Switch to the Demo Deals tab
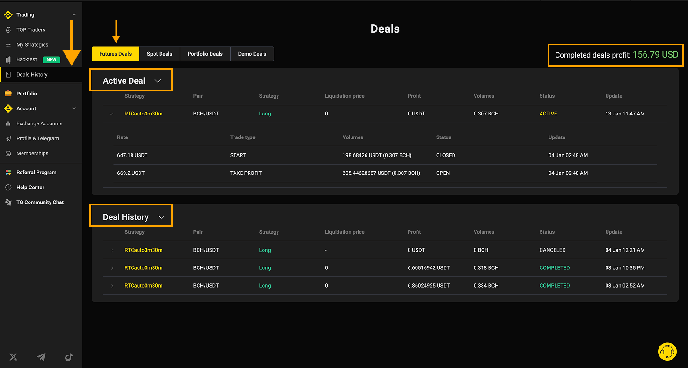The height and width of the screenshot is (368, 688). pos(252,54)
